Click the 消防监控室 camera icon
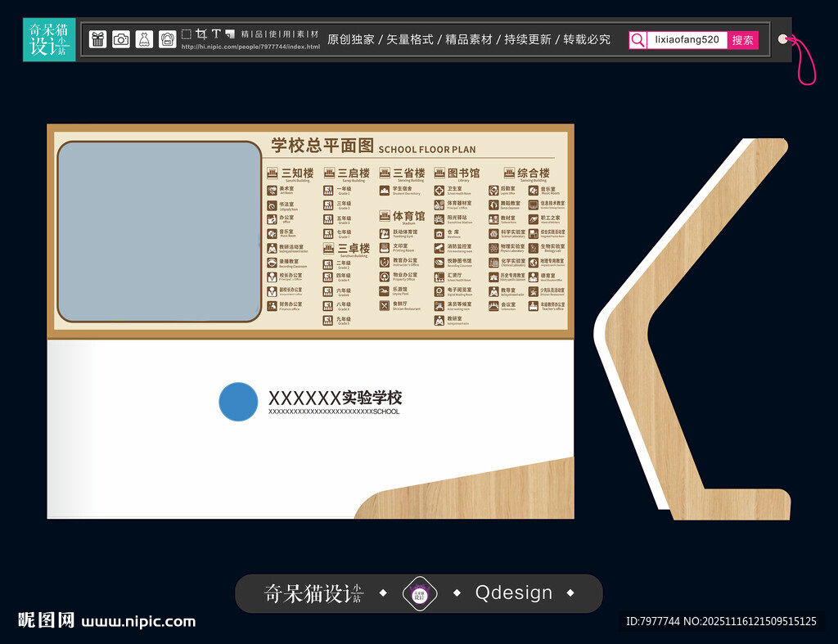The image size is (838, 644). (439, 249)
